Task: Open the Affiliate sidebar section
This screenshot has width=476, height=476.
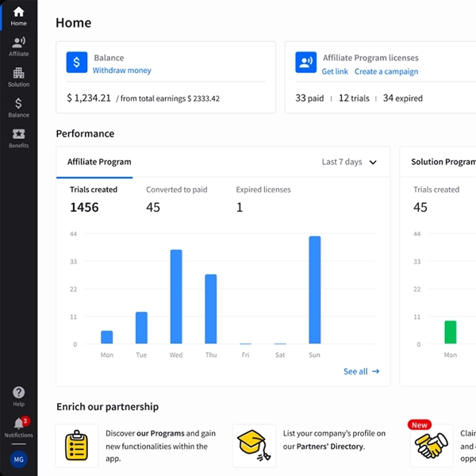Action: [18, 46]
